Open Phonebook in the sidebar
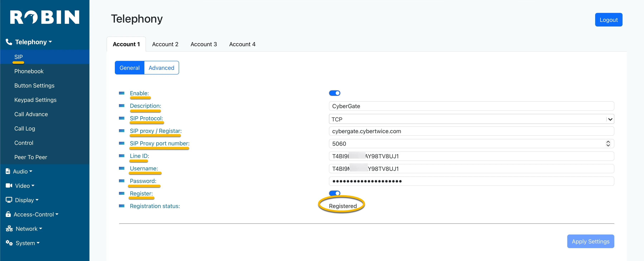Viewport: 644px width, 261px height. pyautogui.click(x=29, y=71)
